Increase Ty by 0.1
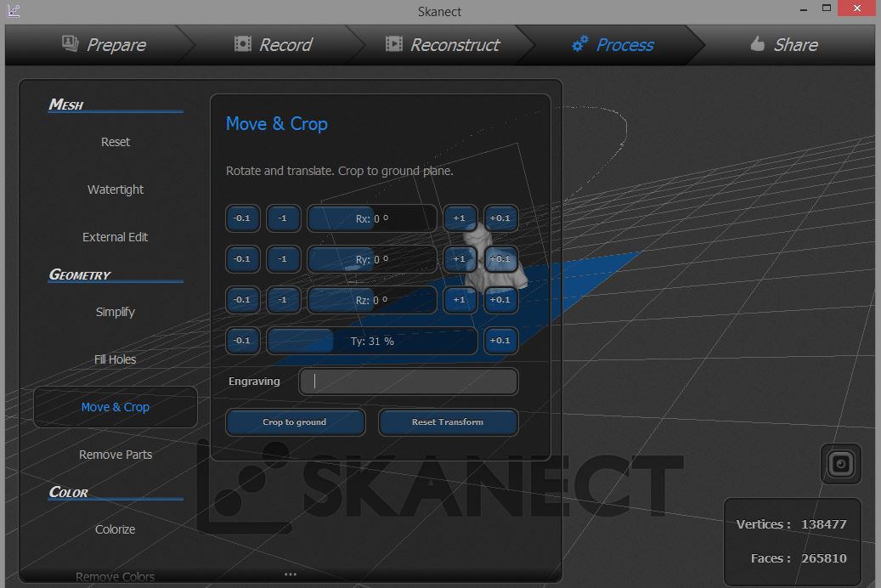This screenshot has height=588, width=881. [500, 341]
